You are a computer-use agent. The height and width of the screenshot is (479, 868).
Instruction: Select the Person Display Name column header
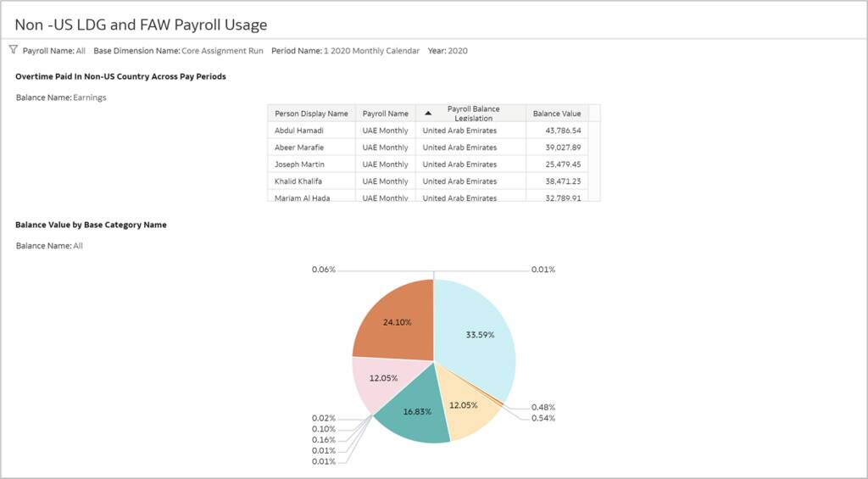coord(311,114)
